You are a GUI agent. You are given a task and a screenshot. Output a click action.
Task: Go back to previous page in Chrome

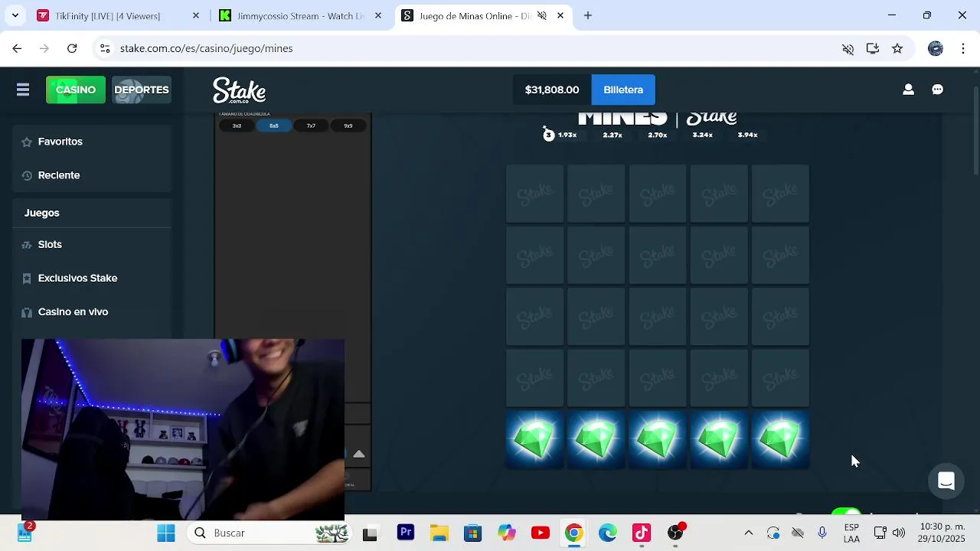[17, 48]
